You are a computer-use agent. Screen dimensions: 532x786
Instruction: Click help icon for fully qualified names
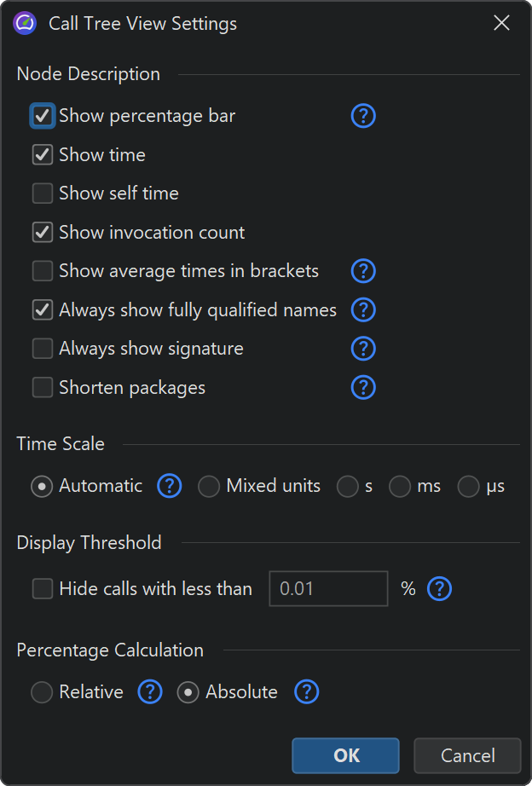pyautogui.click(x=363, y=310)
